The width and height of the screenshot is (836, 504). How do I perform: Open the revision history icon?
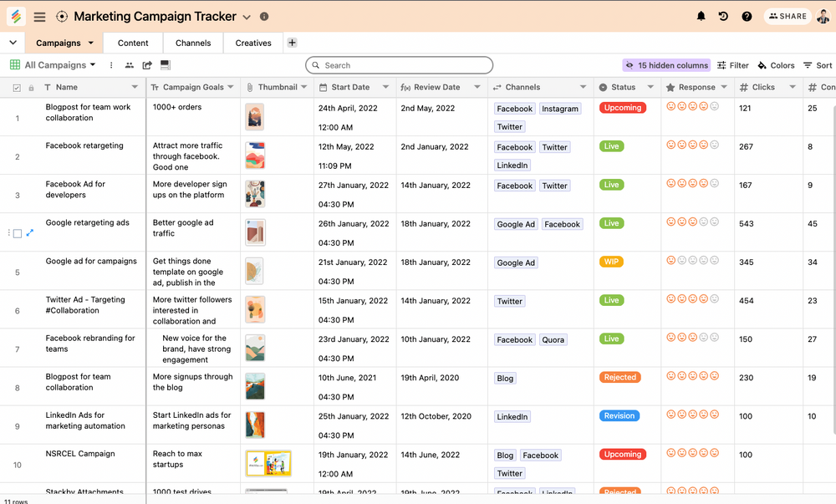point(723,15)
